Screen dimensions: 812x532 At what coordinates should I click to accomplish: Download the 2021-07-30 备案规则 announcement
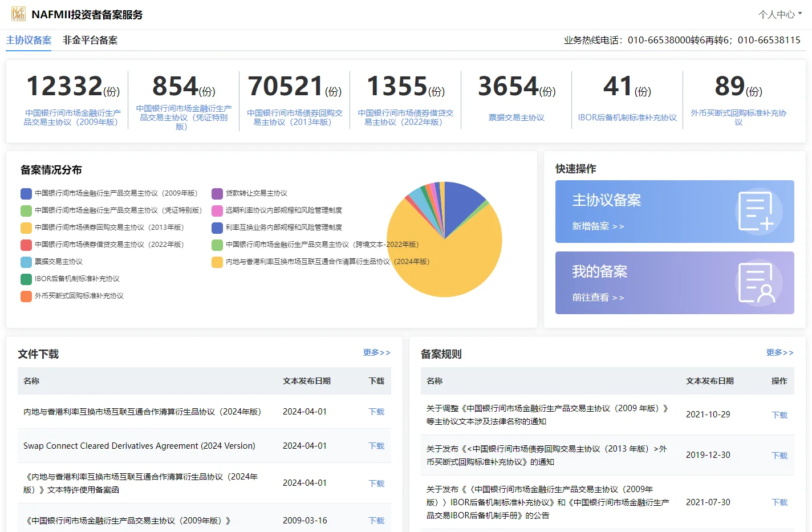pos(779,502)
